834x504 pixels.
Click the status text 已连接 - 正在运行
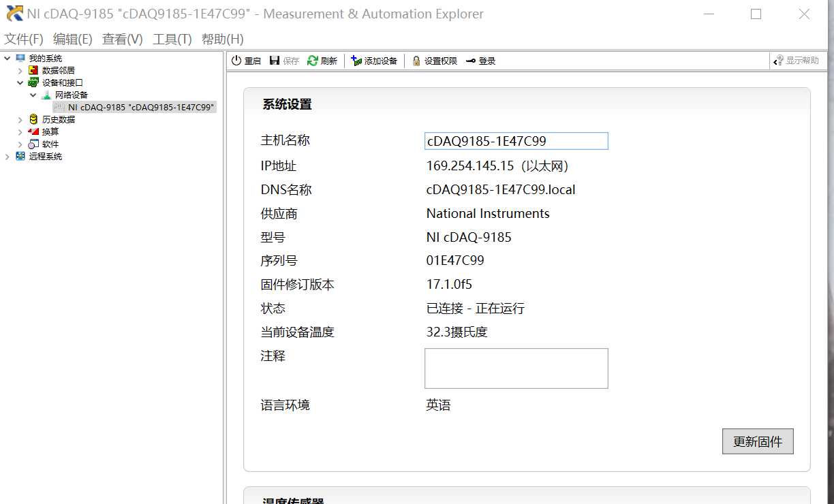[x=476, y=309]
